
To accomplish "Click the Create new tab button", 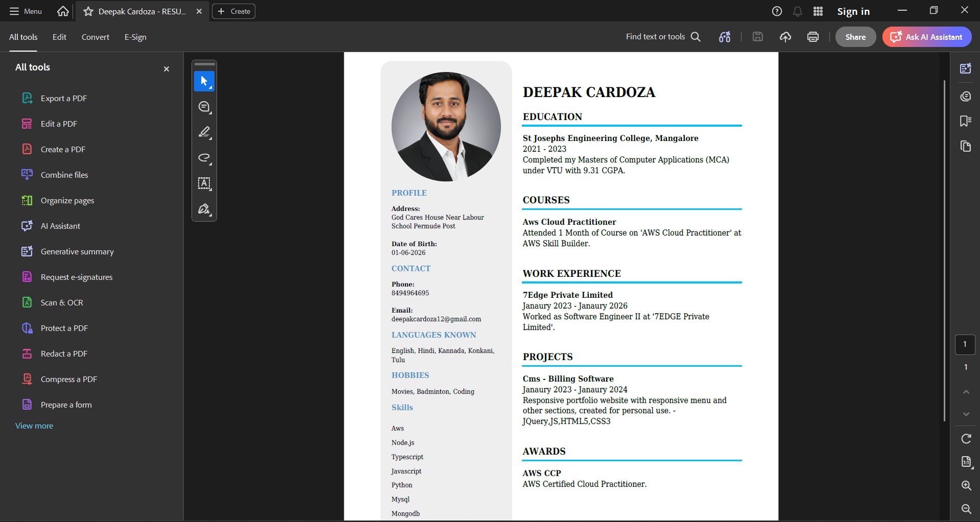I will (x=233, y=11).
